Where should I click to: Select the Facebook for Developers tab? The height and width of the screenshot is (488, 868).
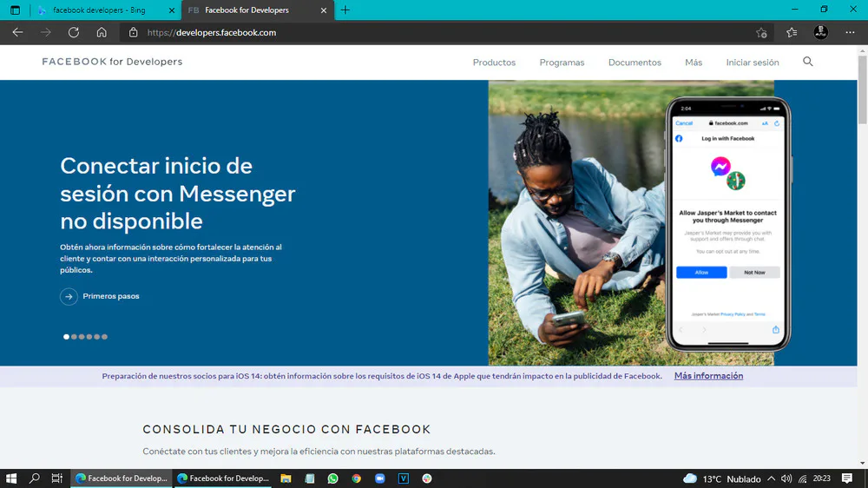point(247,10)
